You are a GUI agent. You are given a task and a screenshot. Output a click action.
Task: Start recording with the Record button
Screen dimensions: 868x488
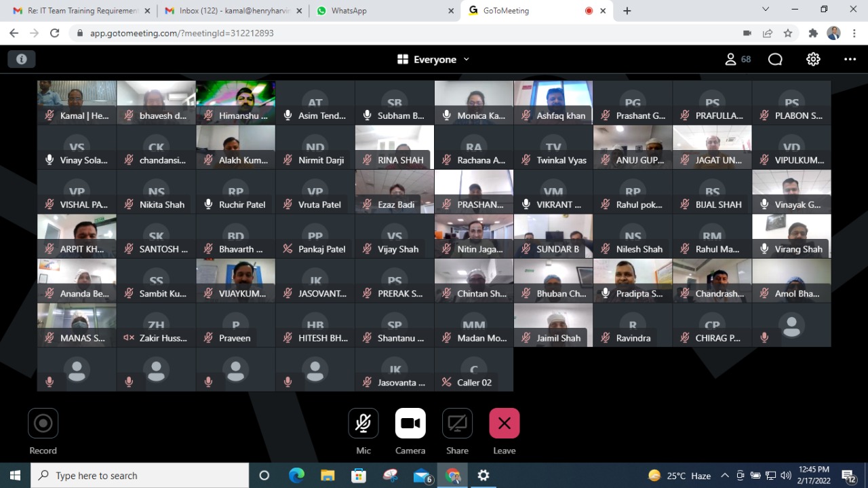point(43,424)
